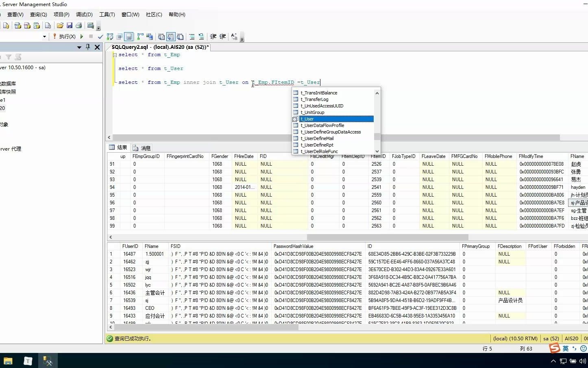Click the increase indent icon
This screenshot has height=368, width=588.
coord(222,37)
